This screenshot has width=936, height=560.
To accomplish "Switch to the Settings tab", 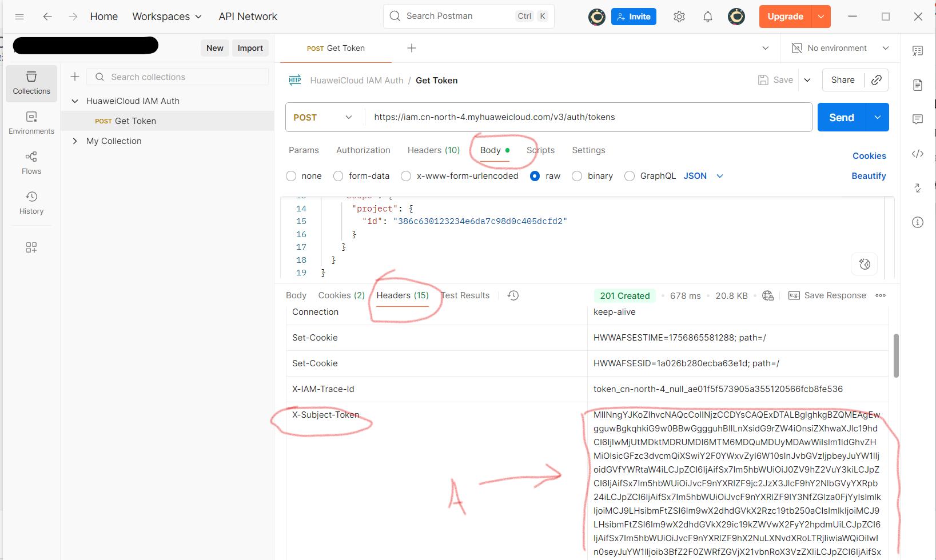I will (x=588, y=150).
